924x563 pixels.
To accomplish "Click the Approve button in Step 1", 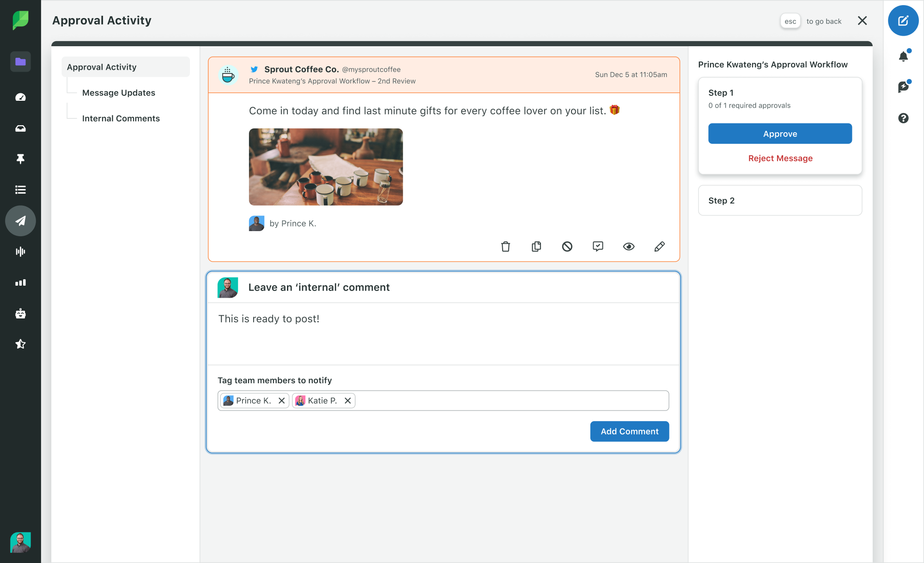I will (x=780, y=133).
